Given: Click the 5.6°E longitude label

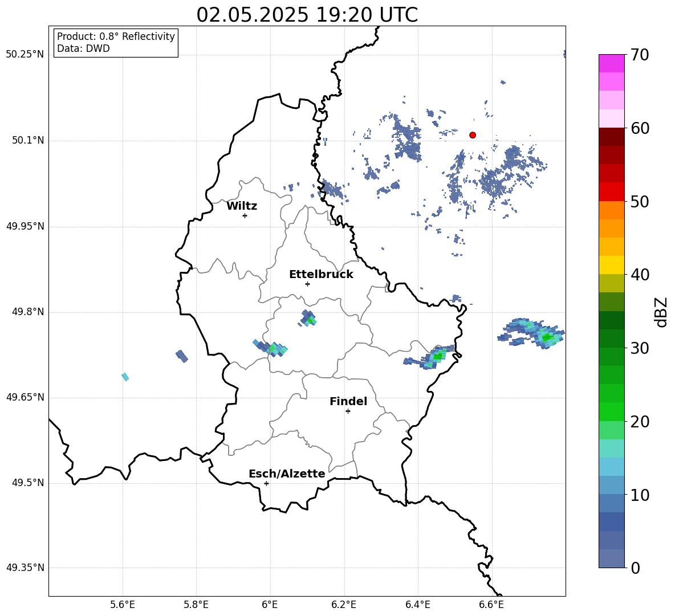Looking at the screenshot, I should pyautogui.click(x=122, y=605).
